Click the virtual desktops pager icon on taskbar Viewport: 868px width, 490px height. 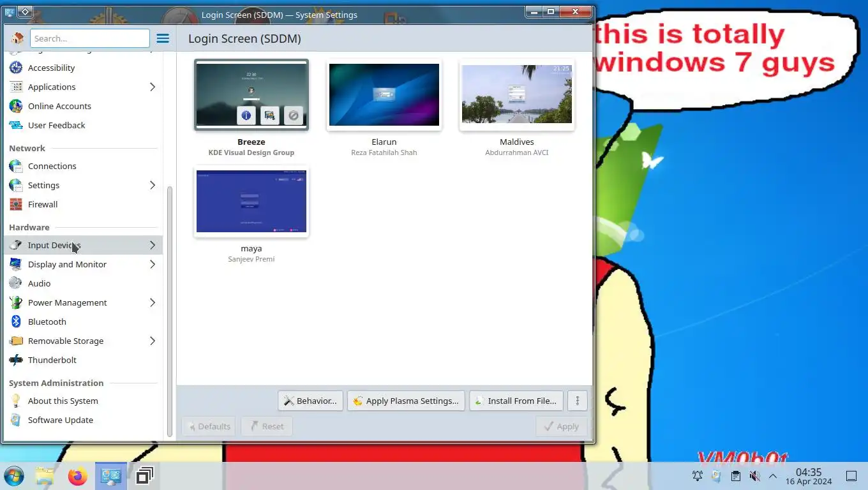click(145, 476)
